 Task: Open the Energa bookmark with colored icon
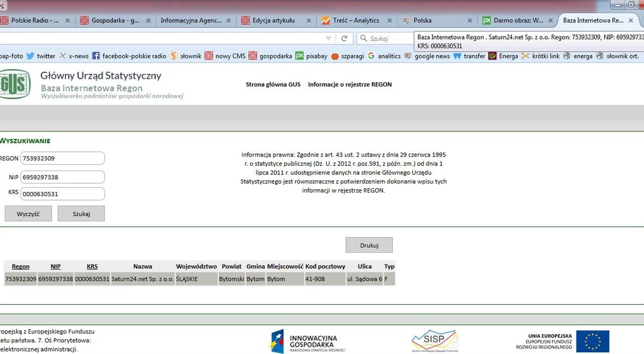coord(503,56)
